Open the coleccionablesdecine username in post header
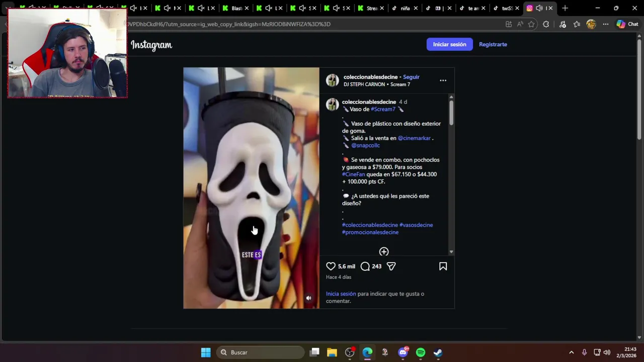Image resolution: width=644 pixels, height=362 pixels. pyautogui.click(x=371, y=77)
